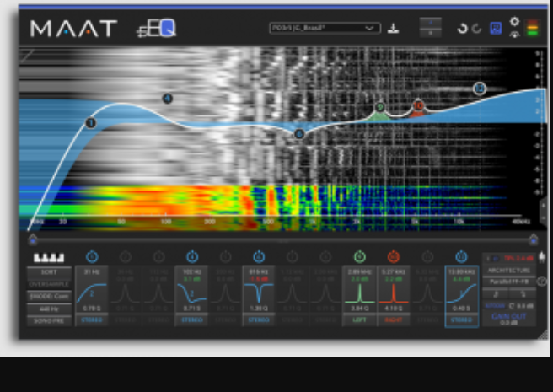Open STEREO channel selector of 12.00 kHz band
The height and width of the screenshot is (392, 553).
(x=461, y=320)
